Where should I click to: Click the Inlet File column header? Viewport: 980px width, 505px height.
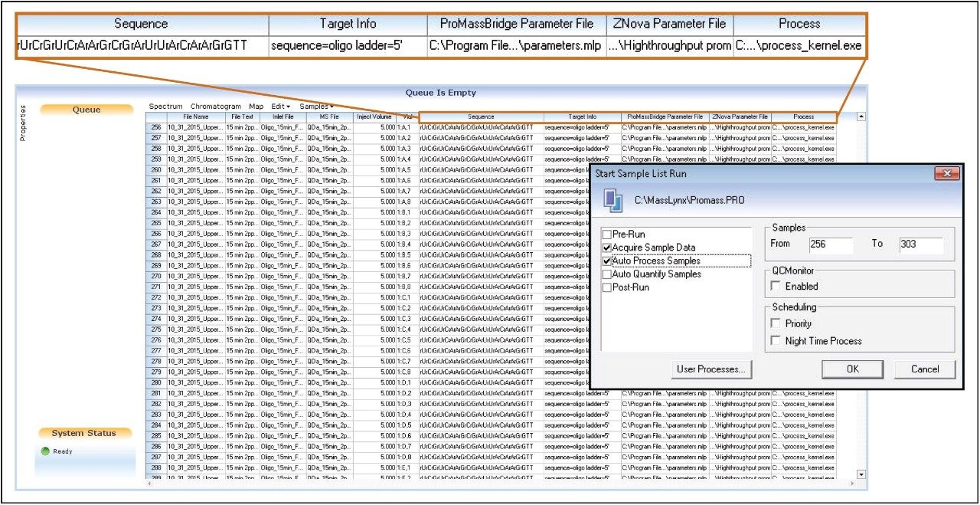point(283,116)
